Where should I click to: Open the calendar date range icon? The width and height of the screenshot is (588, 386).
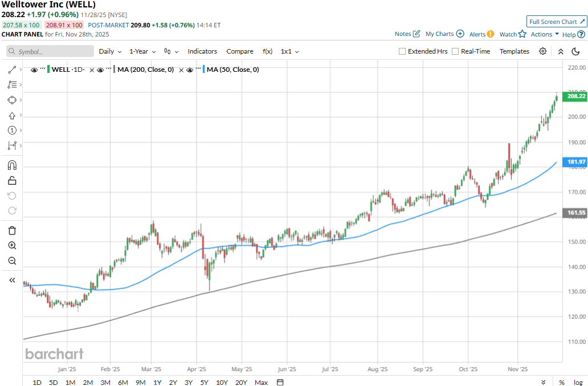pyautogui.click(x=280, y=382)
